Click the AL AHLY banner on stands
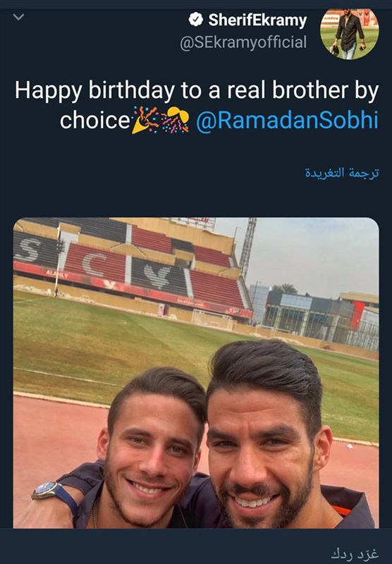The width and height of the screenshot is (392, 564). coord(58,274)
